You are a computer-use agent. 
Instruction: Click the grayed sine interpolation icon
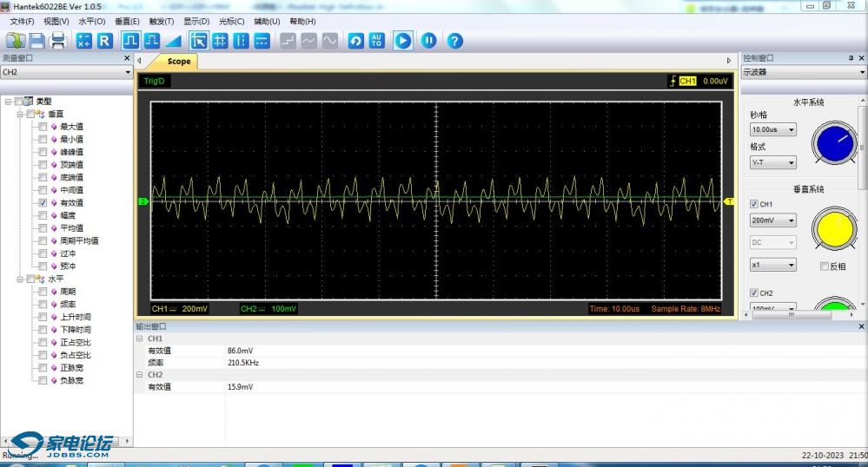pos(330,41)
